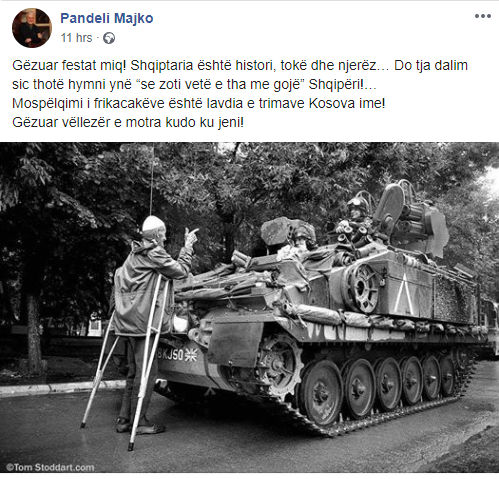499x479 pixels.
Task: Click the TomStoddart.com watermark on the photo
Action: pyautogui.click(x=50, y=468)
